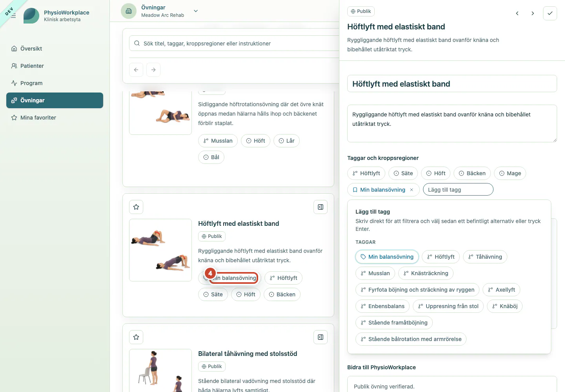The image size is (565, 392).
Task: Click the PhysioWorkplace logo
Action: click(31, 16)
